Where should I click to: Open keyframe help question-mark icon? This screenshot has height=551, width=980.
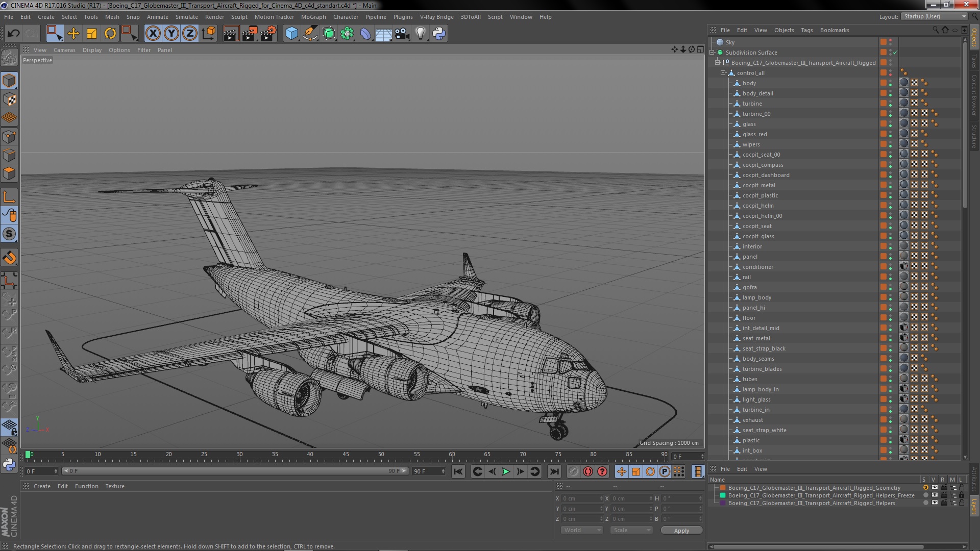pyautogui.click(x=602, y=471)
